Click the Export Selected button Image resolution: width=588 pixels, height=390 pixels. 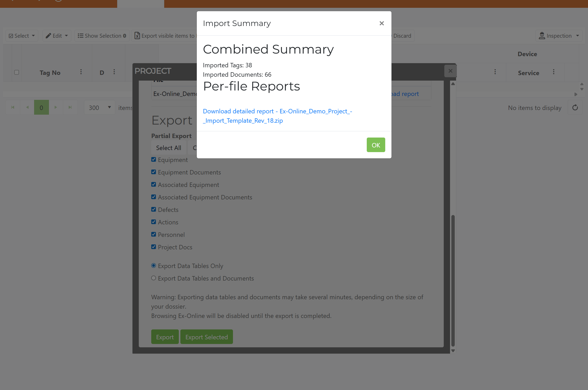point(206,337)
